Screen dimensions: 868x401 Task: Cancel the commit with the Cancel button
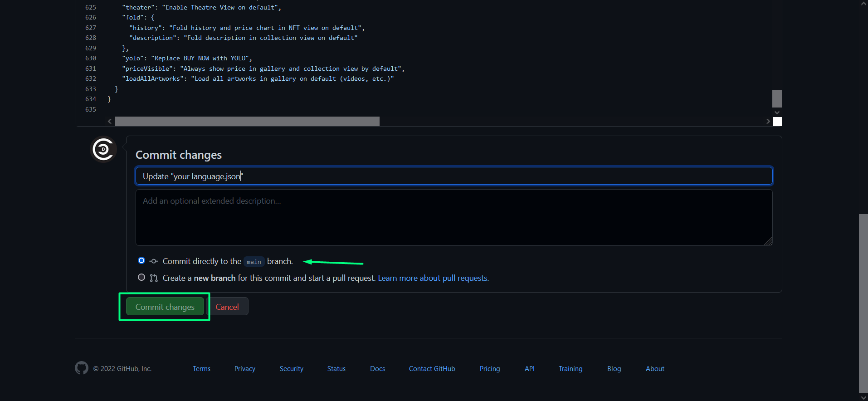[x=227, y=307]
